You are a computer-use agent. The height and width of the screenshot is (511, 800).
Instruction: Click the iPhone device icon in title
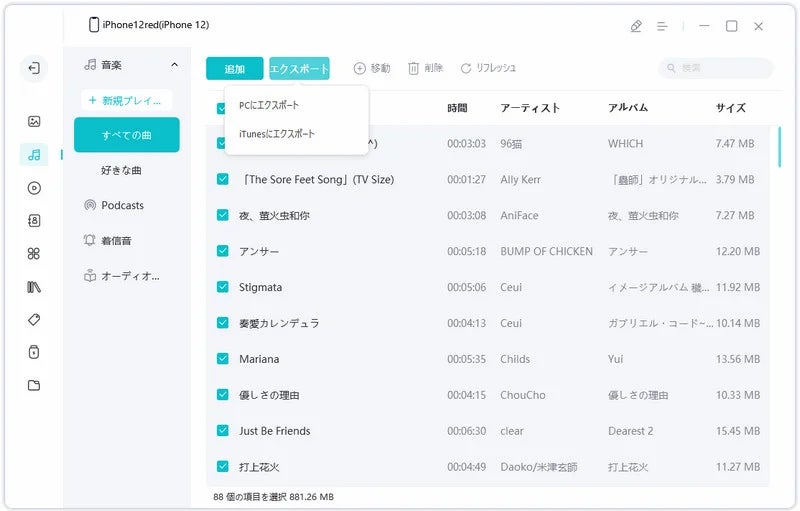[x=93, y=24]
